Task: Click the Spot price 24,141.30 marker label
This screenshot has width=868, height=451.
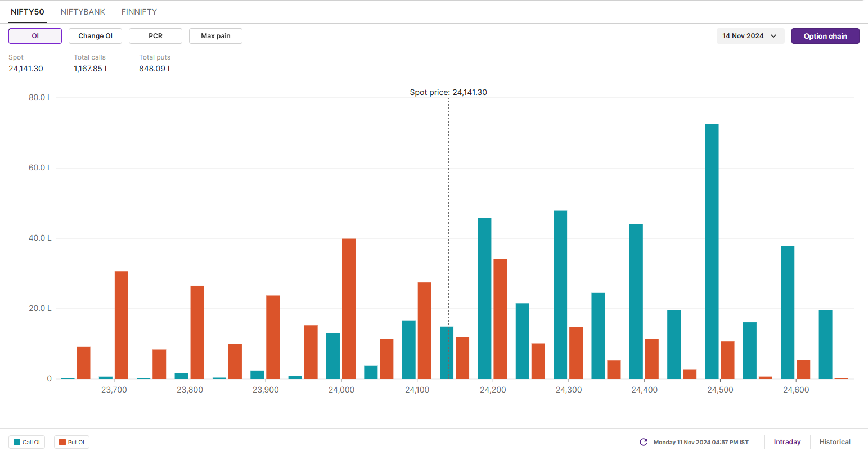Action: point(448,92)
